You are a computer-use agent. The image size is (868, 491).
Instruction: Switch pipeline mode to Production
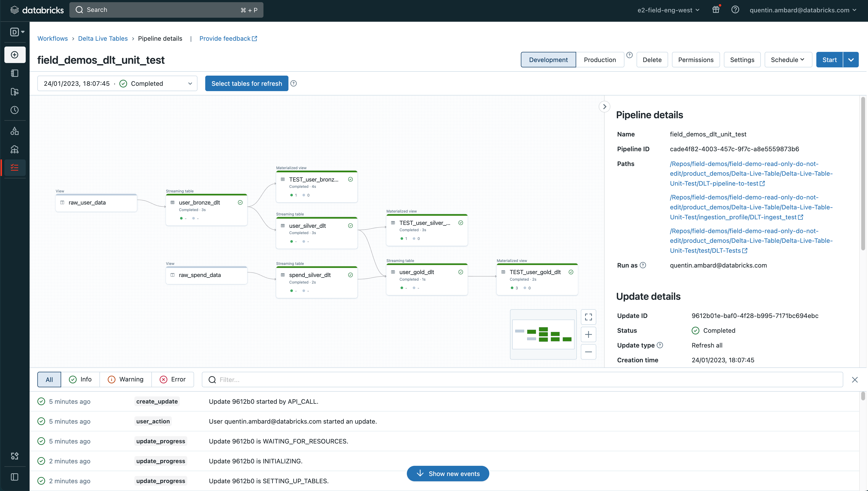coord(600,60)
